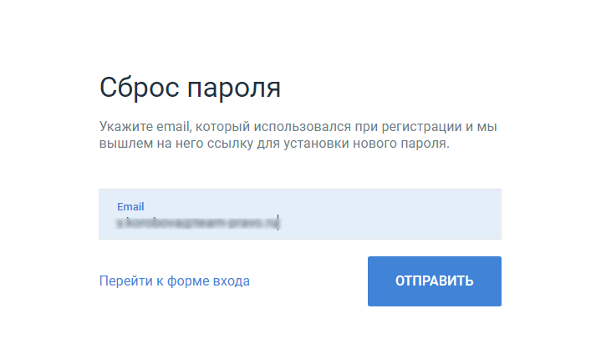Focus the Email input field

[300, 214]
